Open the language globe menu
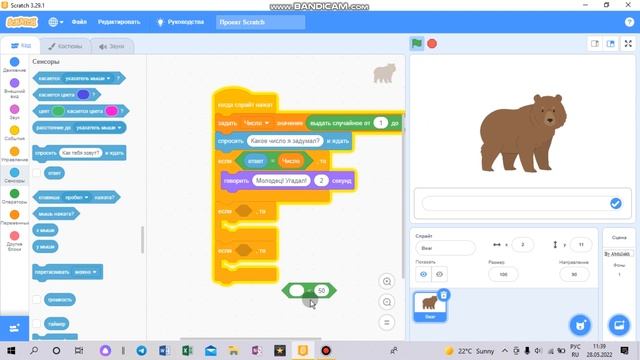 point(56,22)
